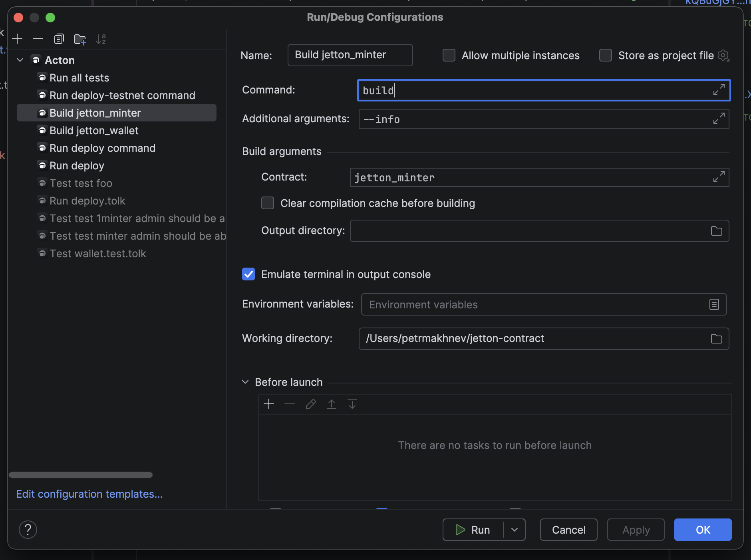Select Run all tests configuration
751x560 pixels.
[x=79, y=78]
